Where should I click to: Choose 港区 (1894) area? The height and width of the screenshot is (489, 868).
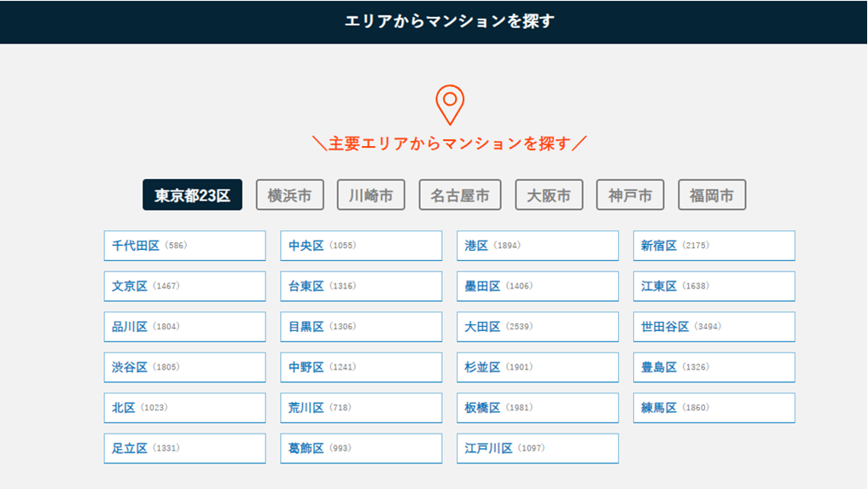538,246
